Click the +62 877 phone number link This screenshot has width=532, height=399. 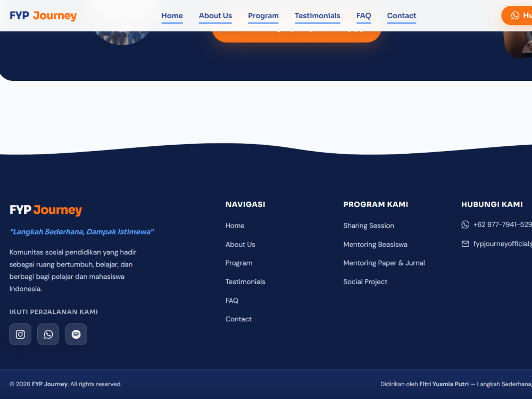pos(503,225)
